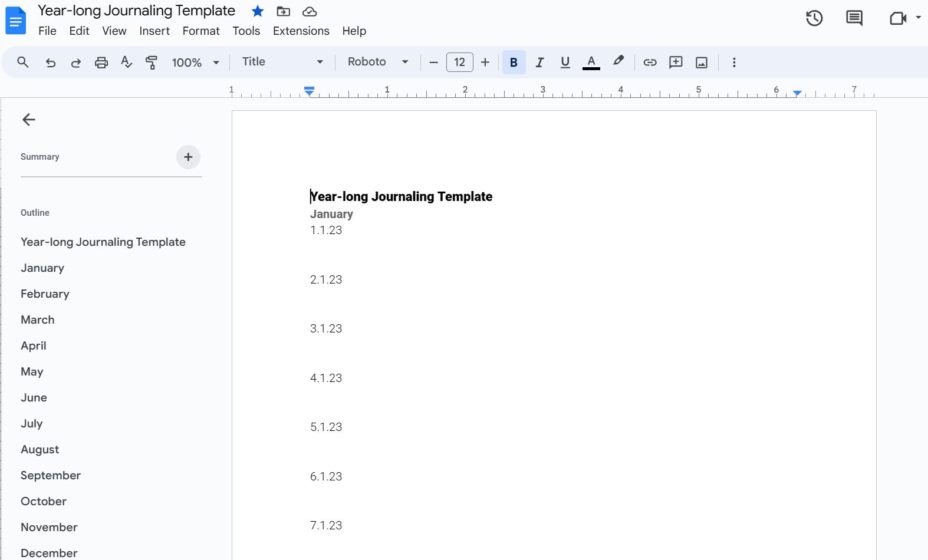Add a summary with the plus button
This screenshot has height=560, width=928.
(x=189, y=157)
